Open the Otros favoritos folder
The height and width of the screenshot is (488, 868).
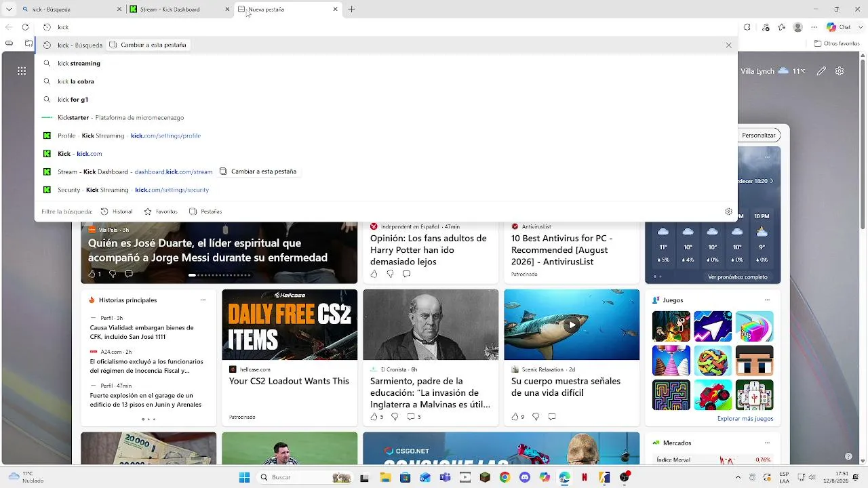click(837, 43)
